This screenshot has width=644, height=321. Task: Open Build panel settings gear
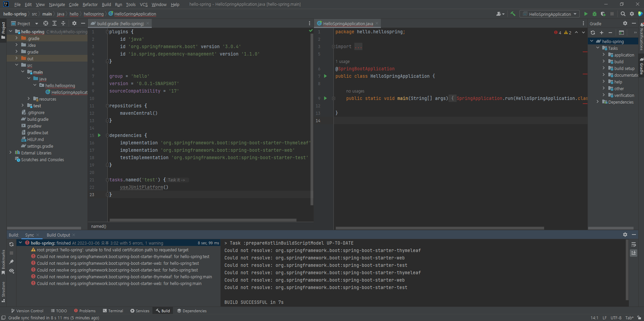pos(625,235)
